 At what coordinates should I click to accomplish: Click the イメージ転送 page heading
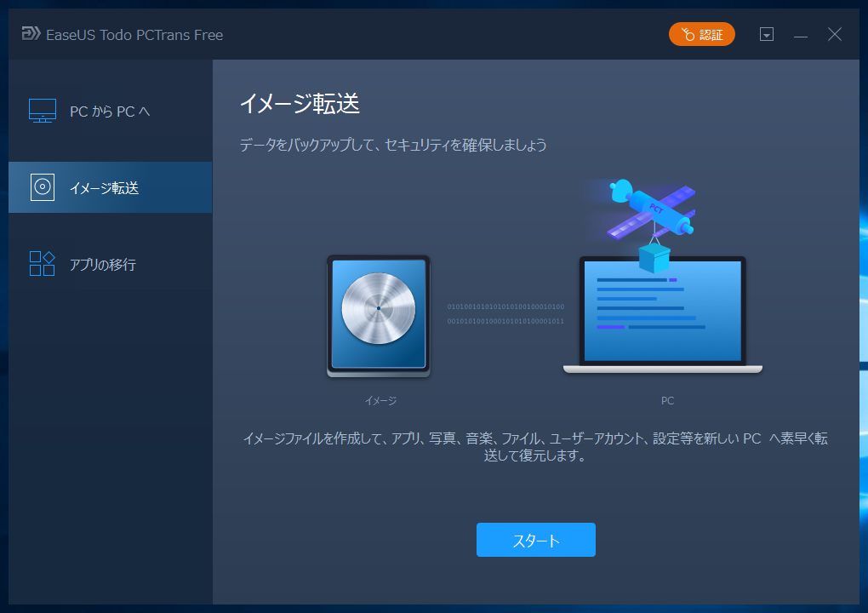click(300, 104)
